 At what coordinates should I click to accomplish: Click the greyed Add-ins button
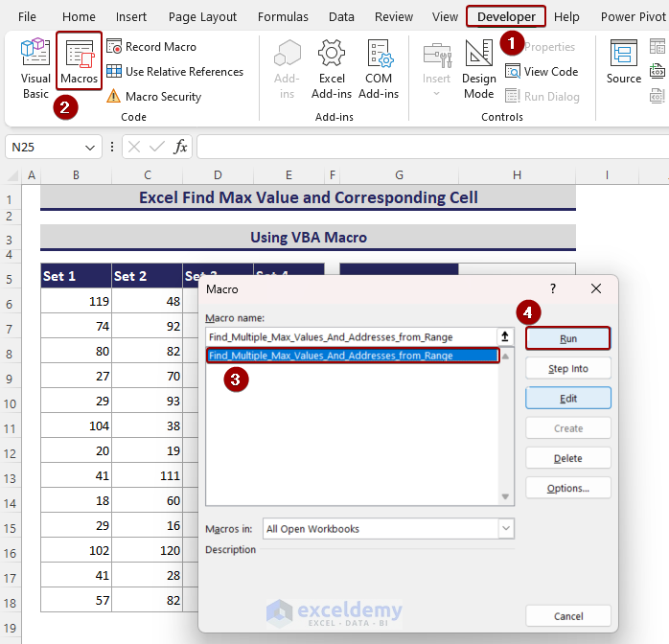click(x=288, y=68)
